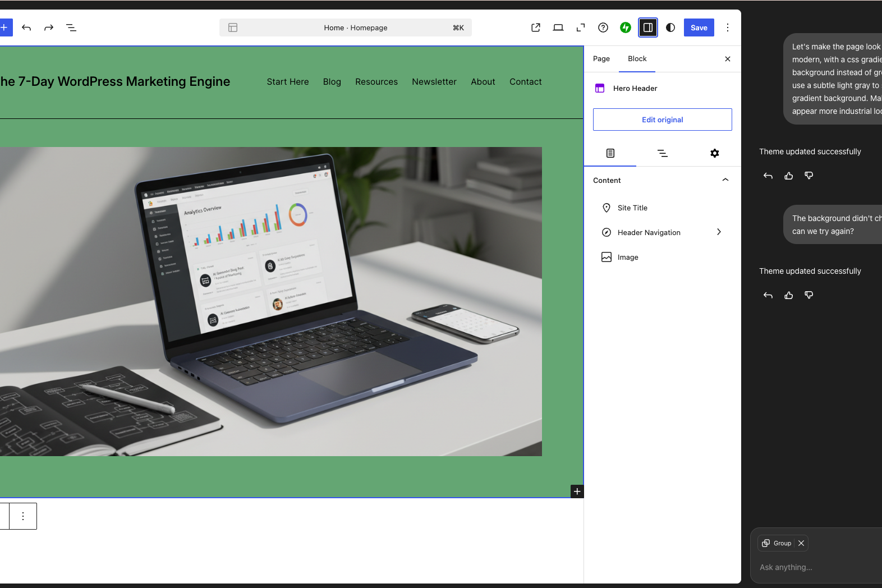Screen dimensions: 882x588
Task: Undo the last change
Action: (26, 27)
